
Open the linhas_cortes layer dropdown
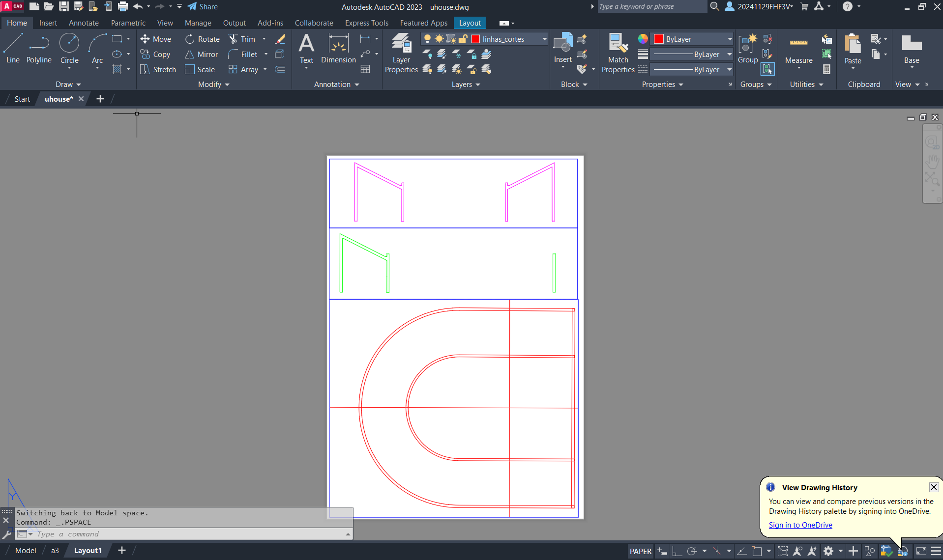pos(544,39)
